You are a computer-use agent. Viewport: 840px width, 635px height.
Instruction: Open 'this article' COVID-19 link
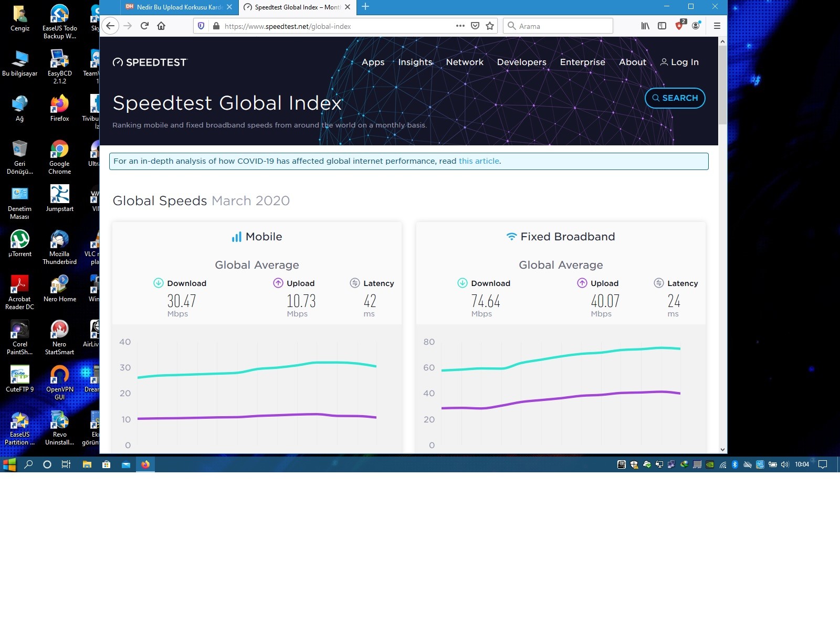pos(479,161)
